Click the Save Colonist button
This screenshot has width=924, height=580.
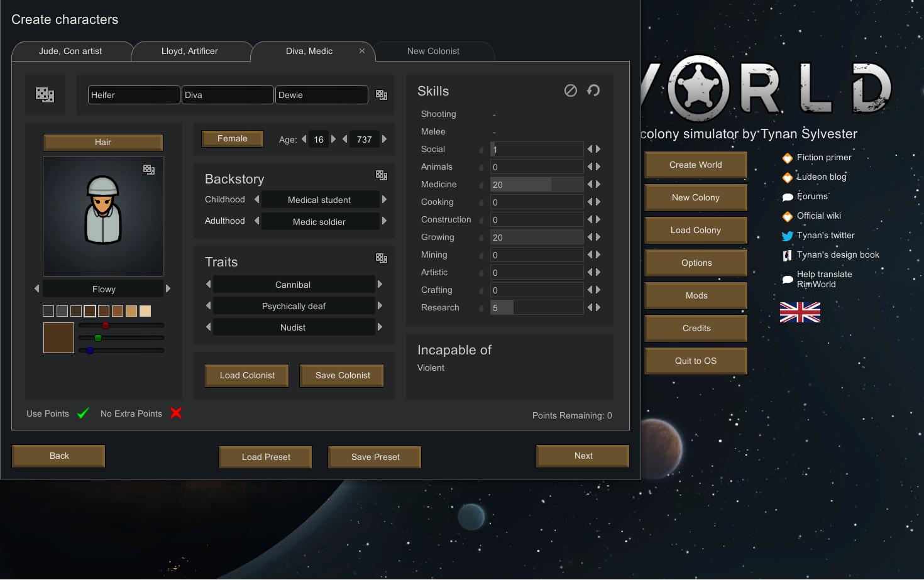(x=343, y=376)
